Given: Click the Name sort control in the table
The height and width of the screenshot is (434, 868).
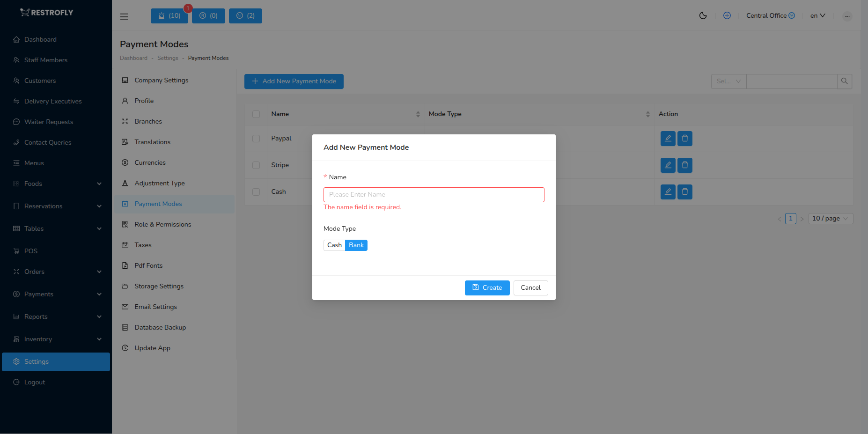Looking at the screenshot, I should click(x=418, y=114).
